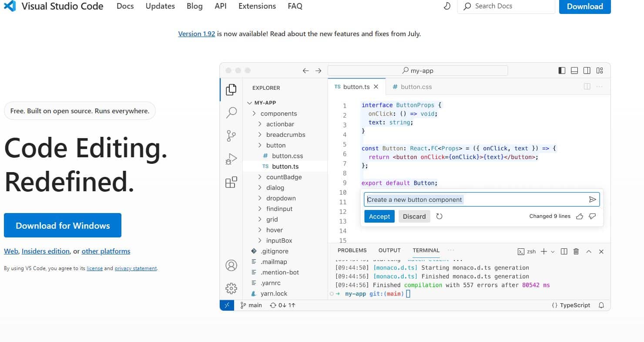Open the Extensions icon in activity bar
Viewport: 644px width, 342px height.
pos(231,182)
